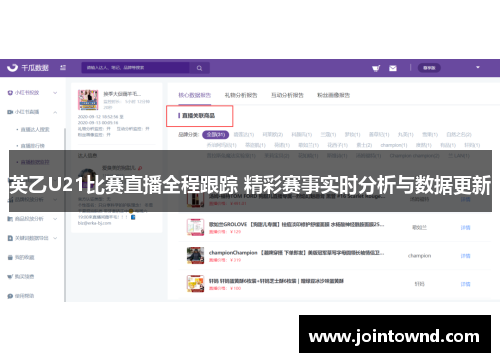Open 详情 link for GROLOVE product row
The height and width of the screenshot is (362, 500).
pyautogui.click(x=465, y=227)
